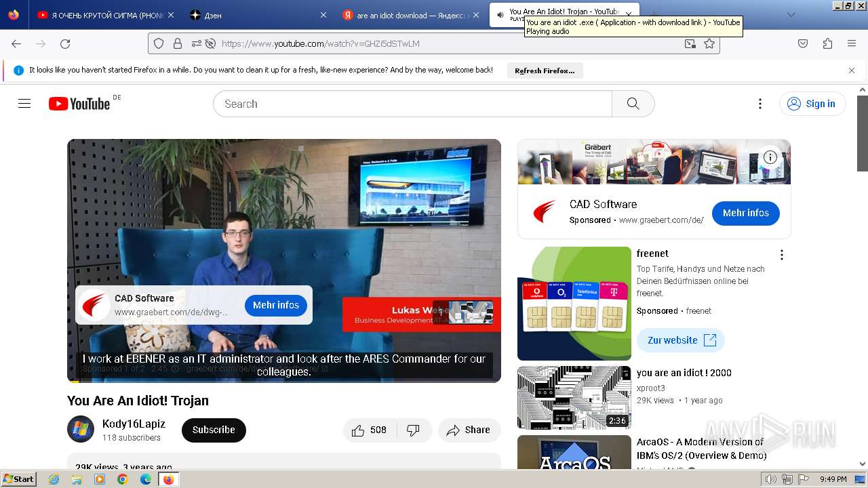The width and height of the screenshot is (868, 488).
Task: Go to YouTube home via logo
Action: click(79, 104)
